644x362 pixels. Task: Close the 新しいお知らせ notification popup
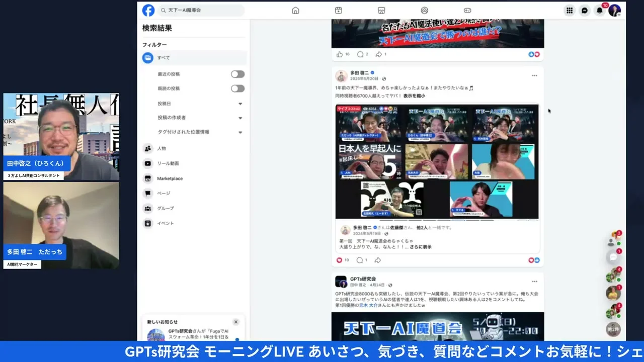pyautogui.click(x=235, y=322)
